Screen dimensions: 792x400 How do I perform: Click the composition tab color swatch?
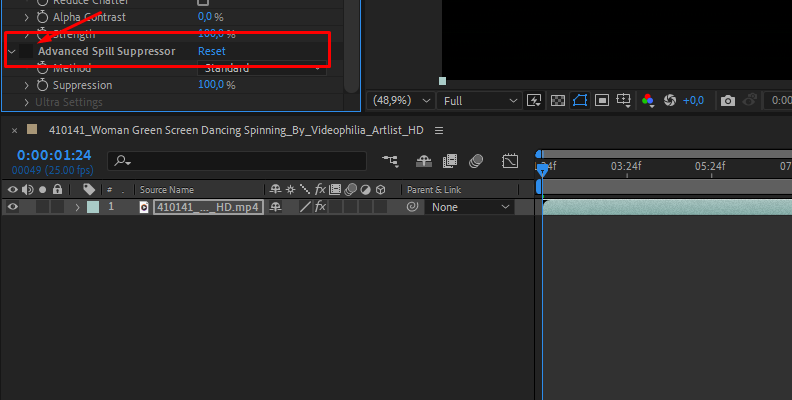[x=32, y=129]
